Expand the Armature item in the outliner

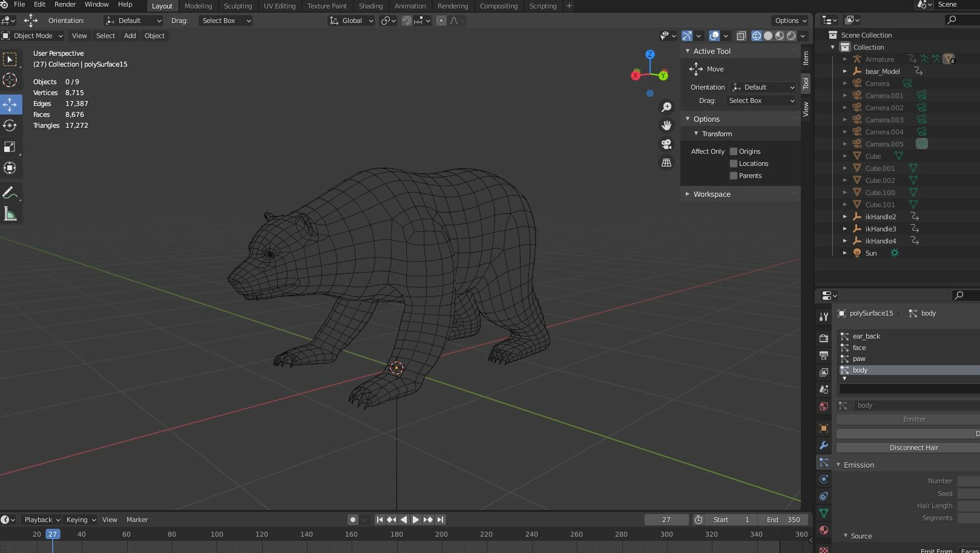(x=845, y=59)
